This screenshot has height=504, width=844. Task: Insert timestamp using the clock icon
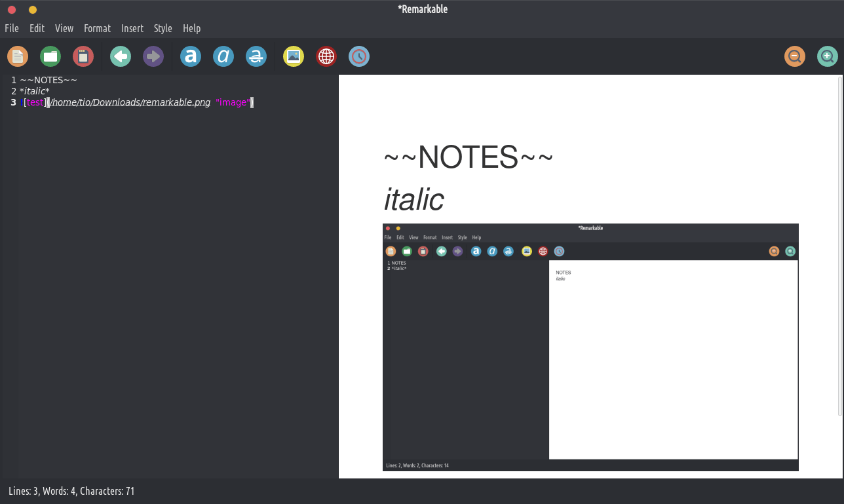359,56
